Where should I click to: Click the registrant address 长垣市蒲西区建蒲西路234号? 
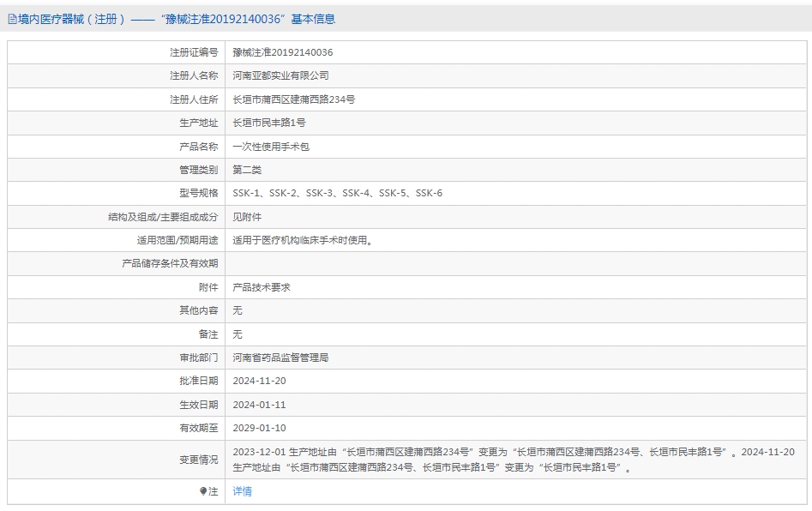click(293, 99)
